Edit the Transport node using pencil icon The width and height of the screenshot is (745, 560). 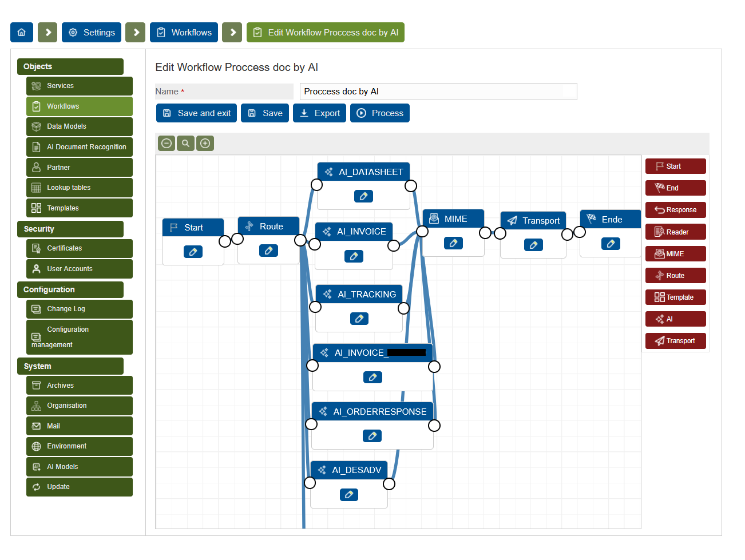(533, 245)
